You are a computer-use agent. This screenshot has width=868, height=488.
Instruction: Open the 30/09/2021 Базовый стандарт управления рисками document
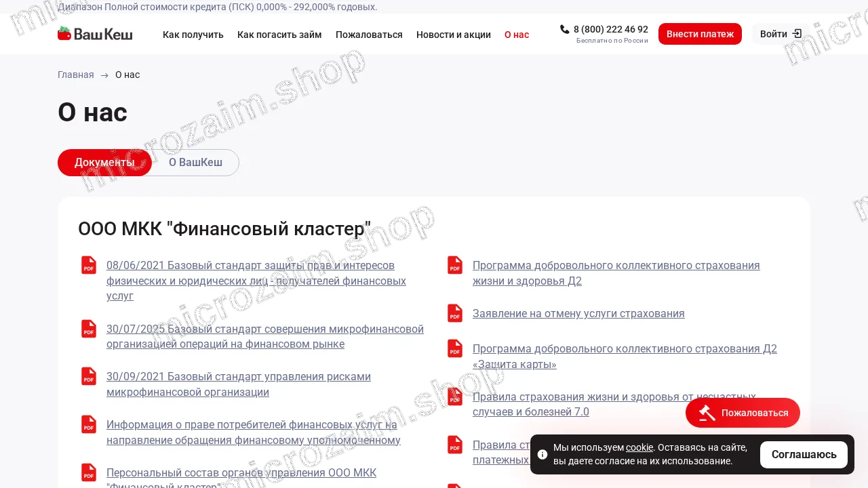(x=239, y=384)
